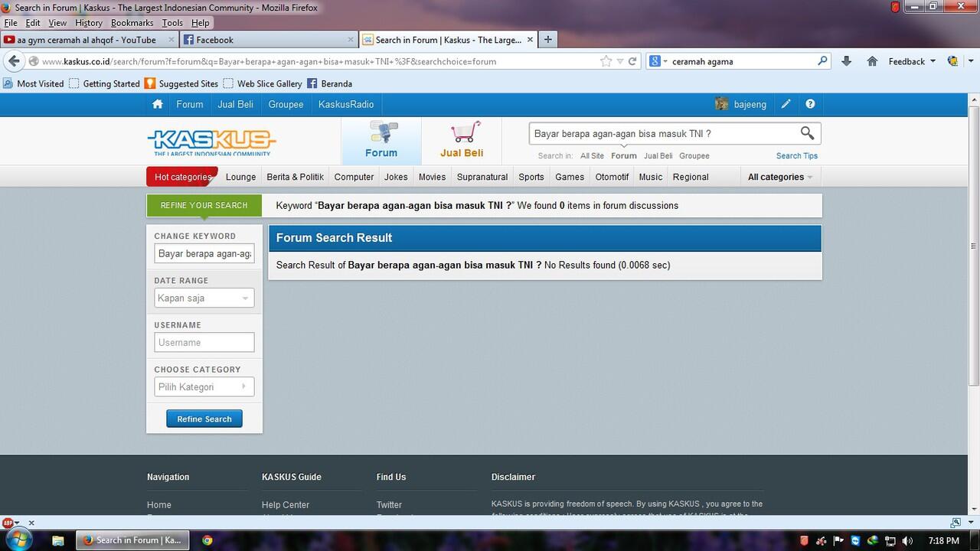Open the Chrome icon in the taskbar
Viewport: 980px width, 551px height.
pos(207,540)
